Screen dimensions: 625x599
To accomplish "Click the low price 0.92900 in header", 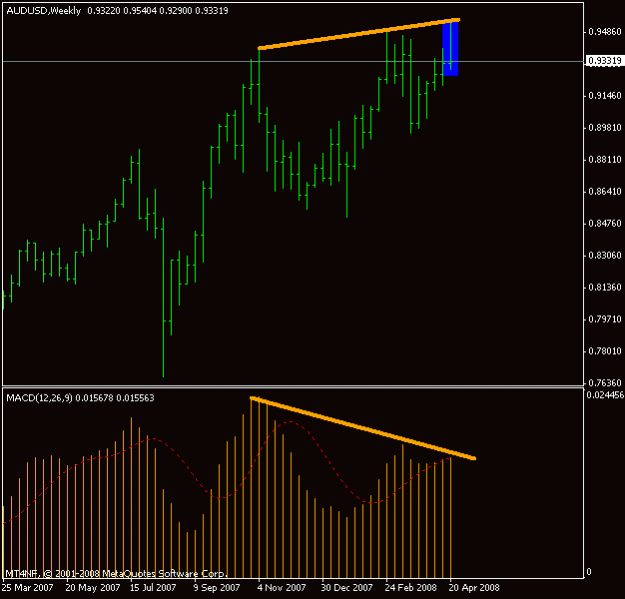I will (x=176, y=11).
